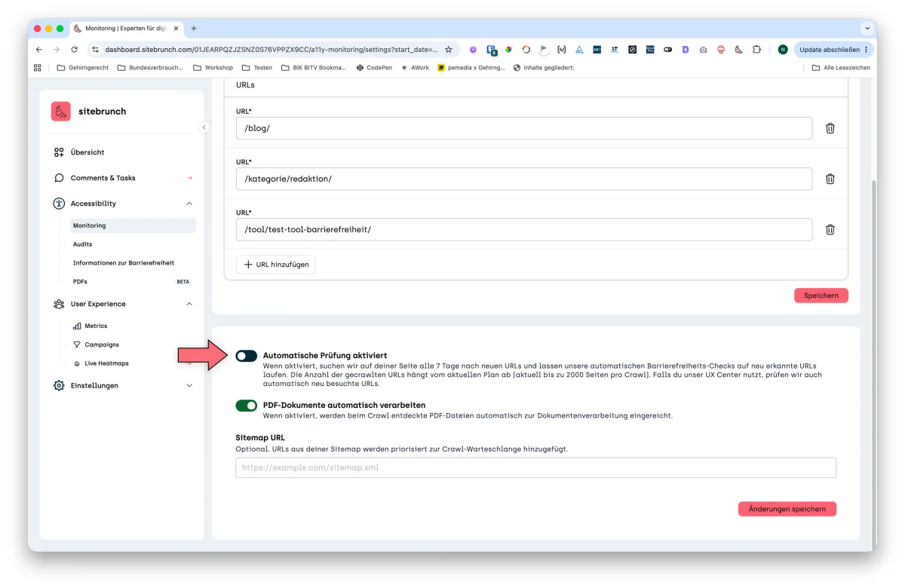Click Update abschließen in Chrome
The image size is (905, 588).
(x=833, y=50)
